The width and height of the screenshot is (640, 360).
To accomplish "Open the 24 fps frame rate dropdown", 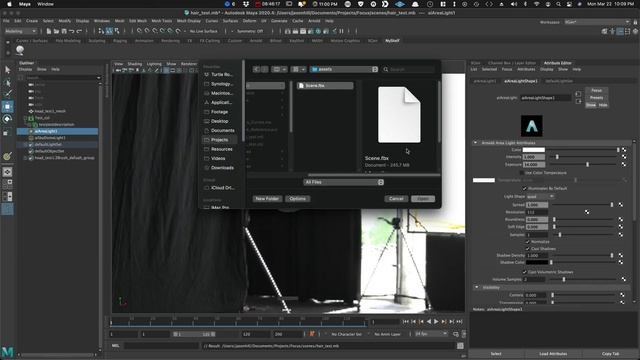I will [431, 334].
